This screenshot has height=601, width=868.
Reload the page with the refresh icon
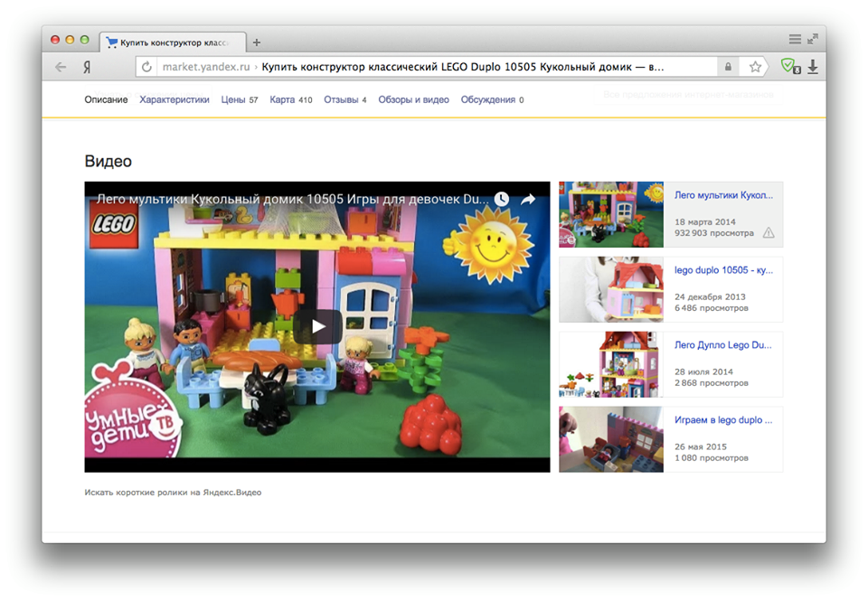(146, 67)
